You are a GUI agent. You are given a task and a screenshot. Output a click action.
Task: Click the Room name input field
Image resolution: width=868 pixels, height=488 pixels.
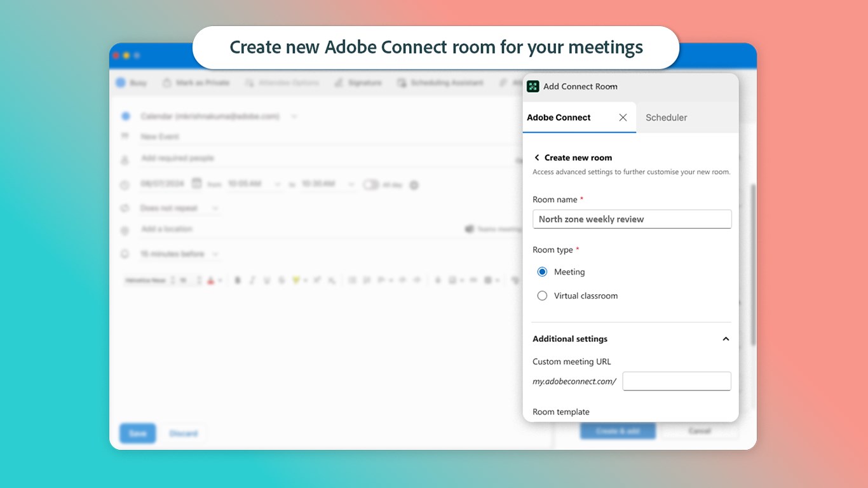(632, 219)
